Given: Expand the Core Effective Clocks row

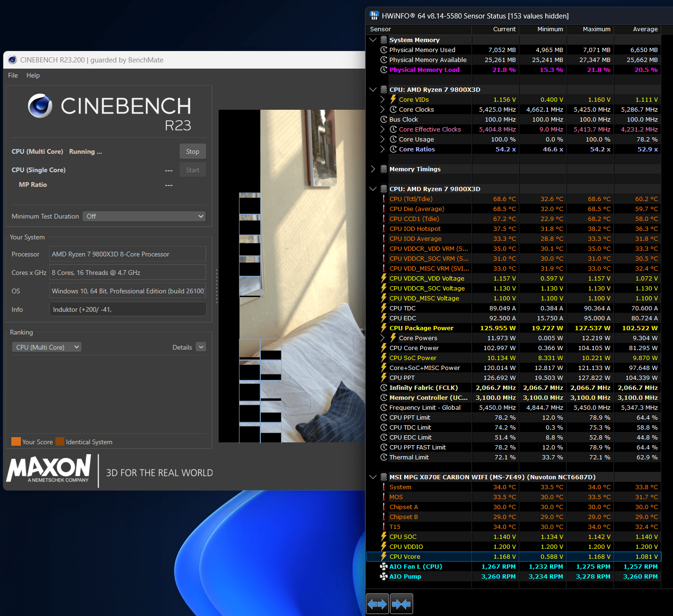Looking at the screenshot, I should (x=382, y=129).
